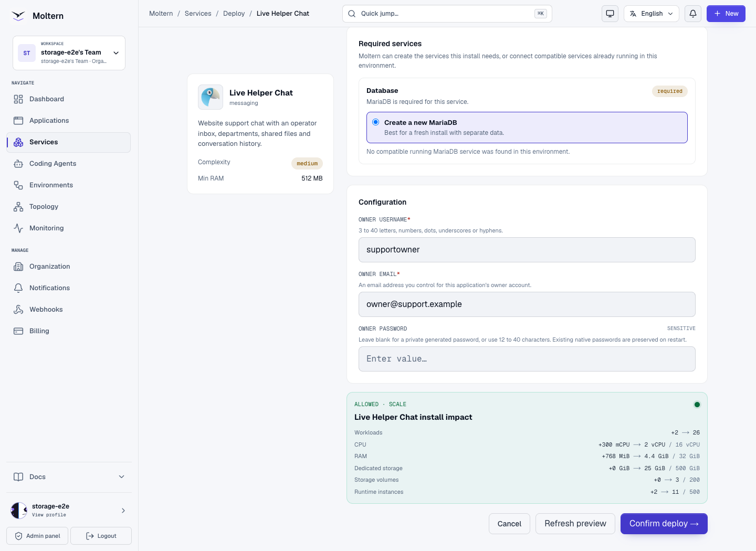
Task: Click the required database badge
Action: tap(670, 91)
